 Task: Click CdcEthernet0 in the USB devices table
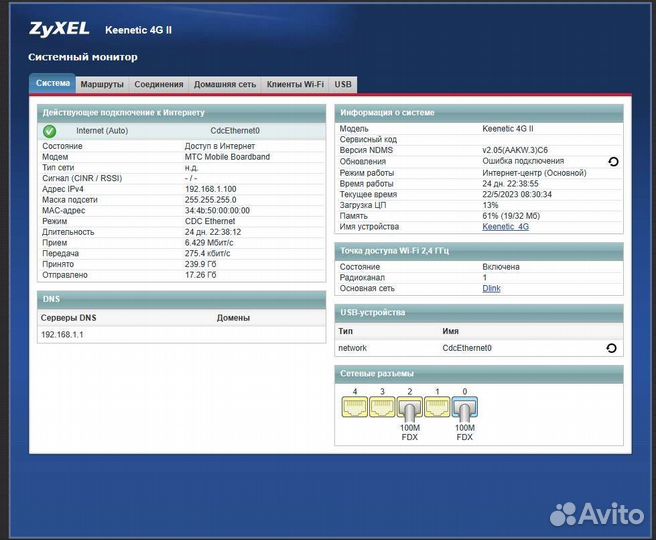(x=467, y=348)
